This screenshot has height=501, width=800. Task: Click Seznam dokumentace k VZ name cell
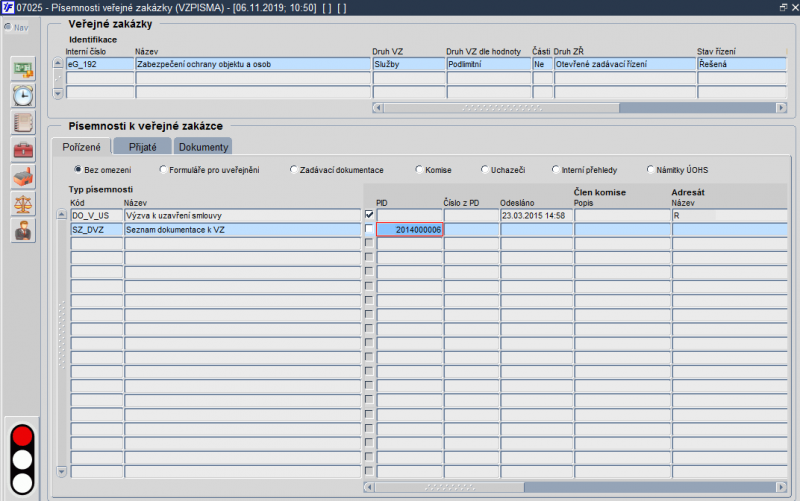coord(242,230)
